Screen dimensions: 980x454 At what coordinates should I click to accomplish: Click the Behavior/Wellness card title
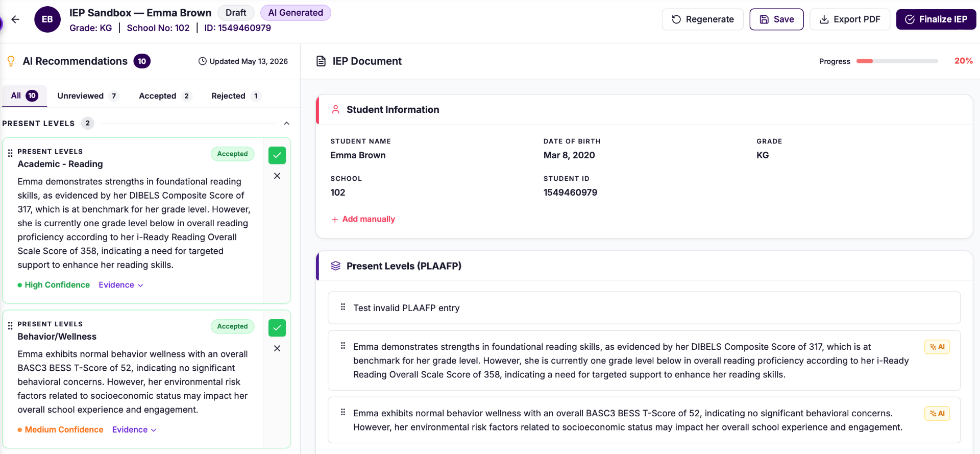57,337
